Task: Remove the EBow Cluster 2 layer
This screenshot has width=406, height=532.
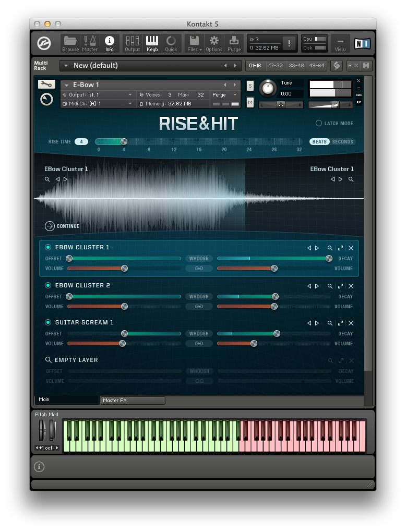Action: [x=351, y=286]
